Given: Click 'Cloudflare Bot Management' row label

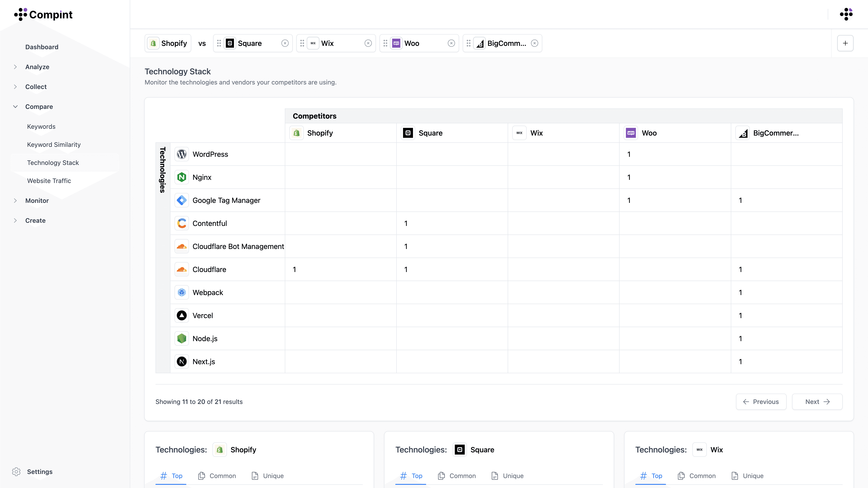Looking at the screenshot, I should click(x=238, y=246).
